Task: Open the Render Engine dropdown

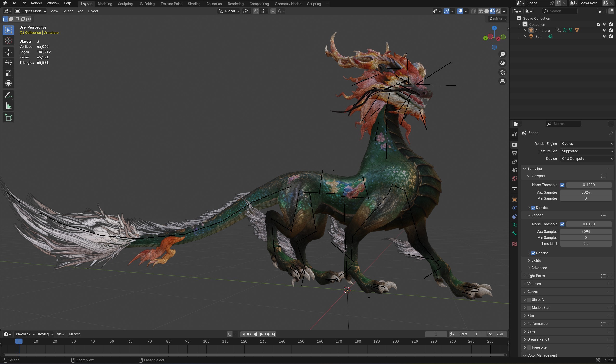Action: [587, 144]
